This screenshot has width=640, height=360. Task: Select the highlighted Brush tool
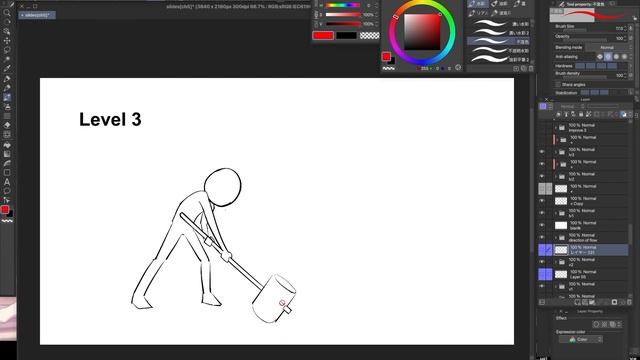point(7,98)
